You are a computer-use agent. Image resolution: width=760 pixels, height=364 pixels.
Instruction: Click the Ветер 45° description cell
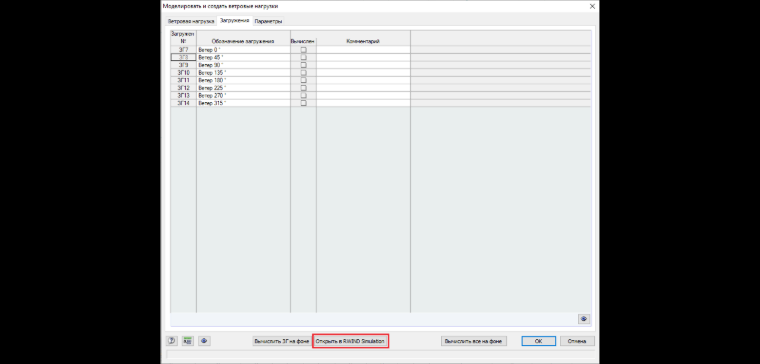pos(243,57)
